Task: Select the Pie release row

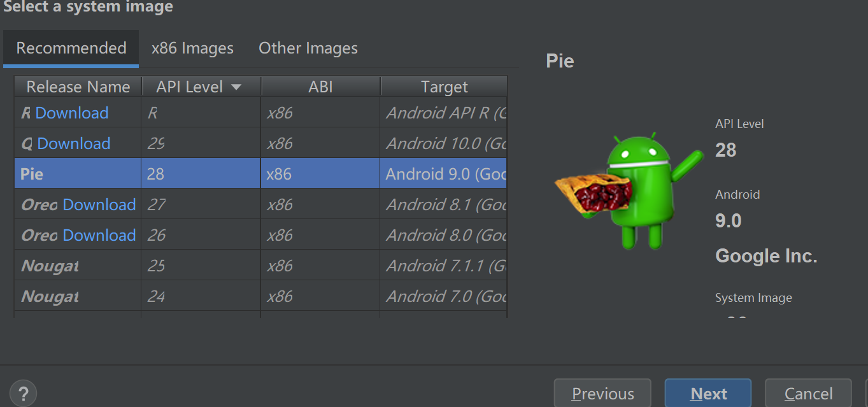Action: 260,173
